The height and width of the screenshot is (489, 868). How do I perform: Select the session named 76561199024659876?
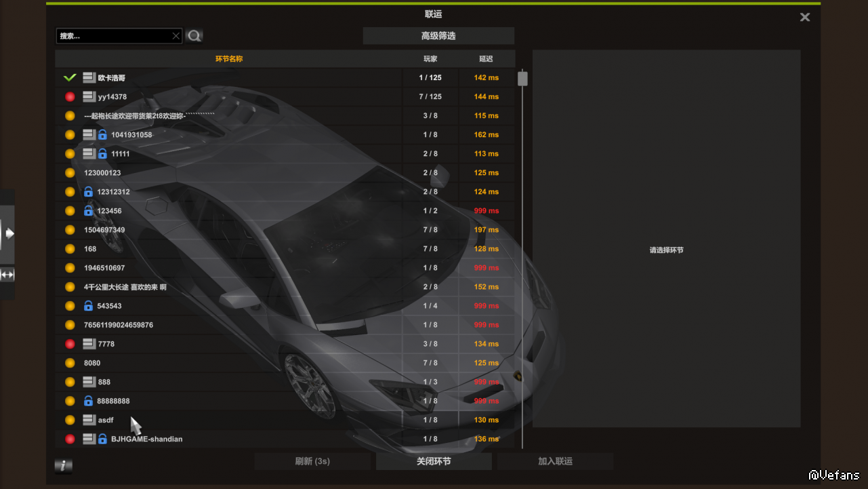pos(285,325)
